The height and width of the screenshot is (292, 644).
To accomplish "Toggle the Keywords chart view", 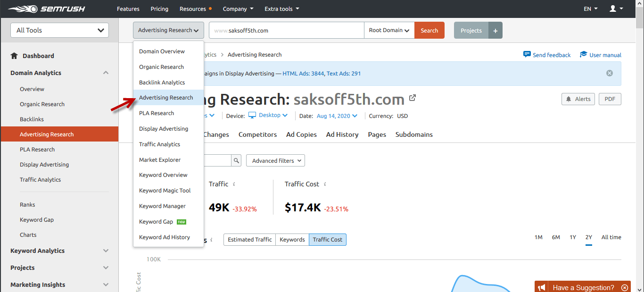I will 292,239.
